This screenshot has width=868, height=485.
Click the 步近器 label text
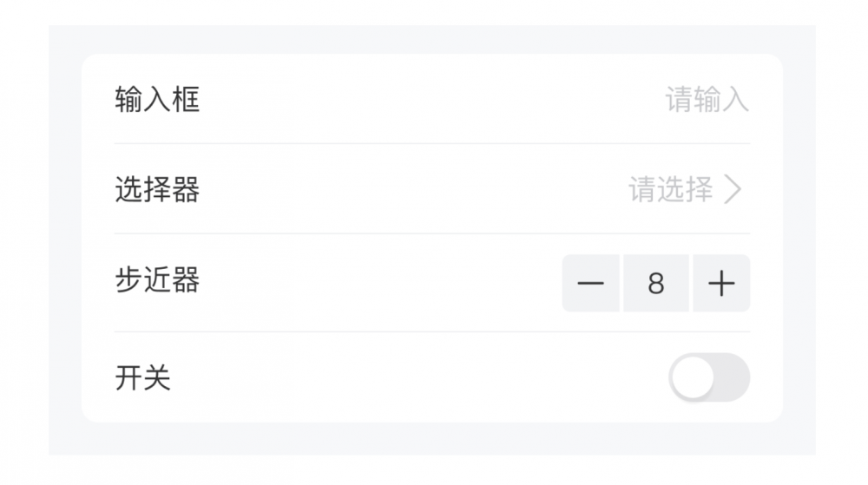pyautogui.click(x=157, y=280)
